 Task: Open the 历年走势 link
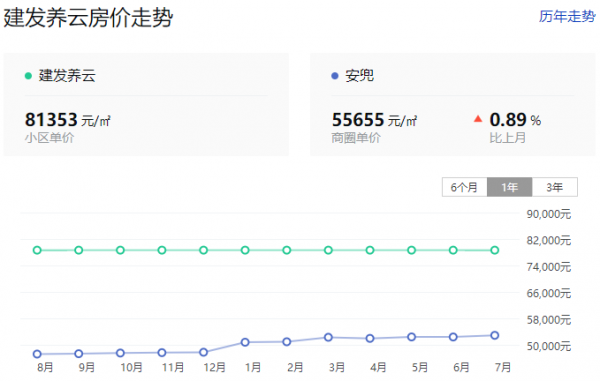point(567,16)
